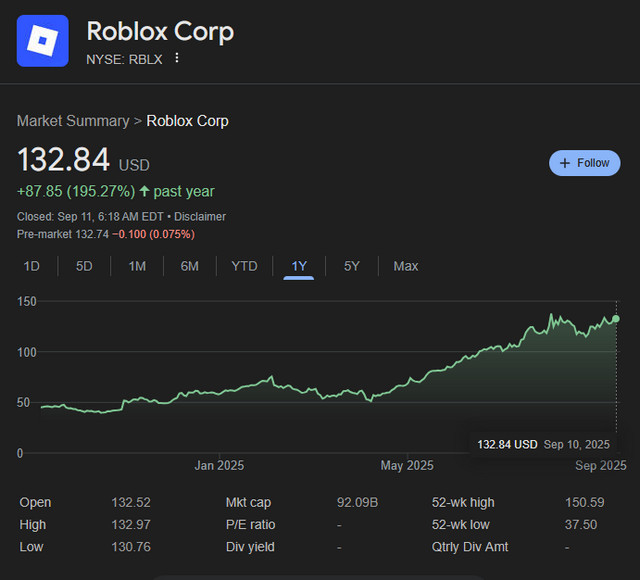This screenshot has width=640, height=580.
Task: Select the 1Y chart range tab
Action: pos(299,267)
